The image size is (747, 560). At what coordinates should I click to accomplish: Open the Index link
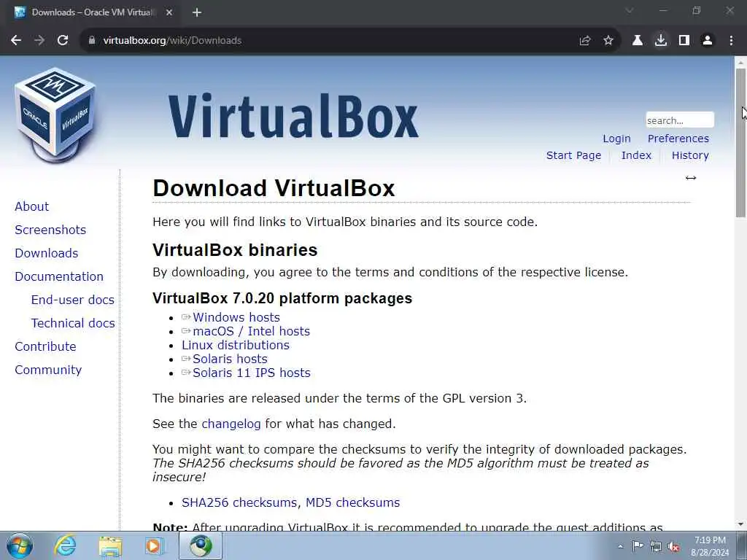click(636, 155)
